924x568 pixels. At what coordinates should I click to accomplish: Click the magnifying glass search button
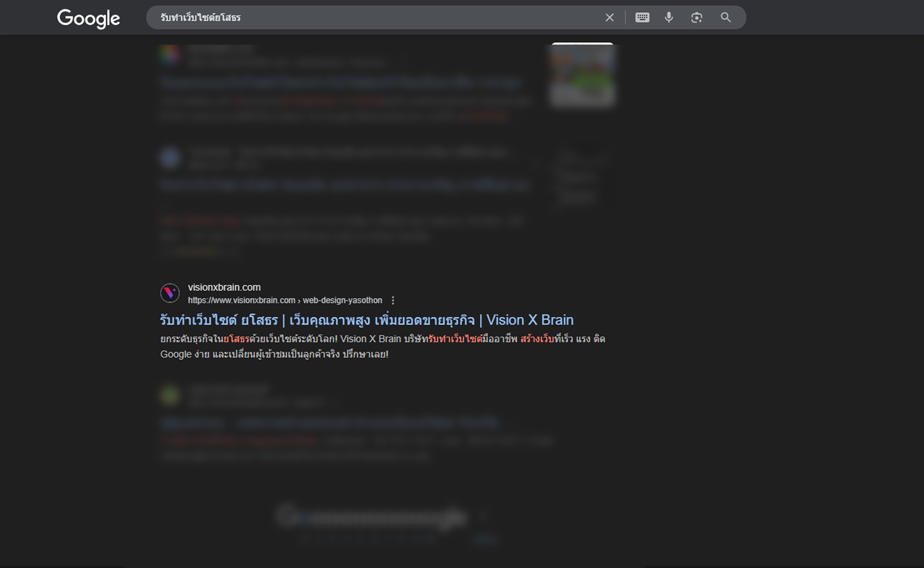tap(726, 17)
